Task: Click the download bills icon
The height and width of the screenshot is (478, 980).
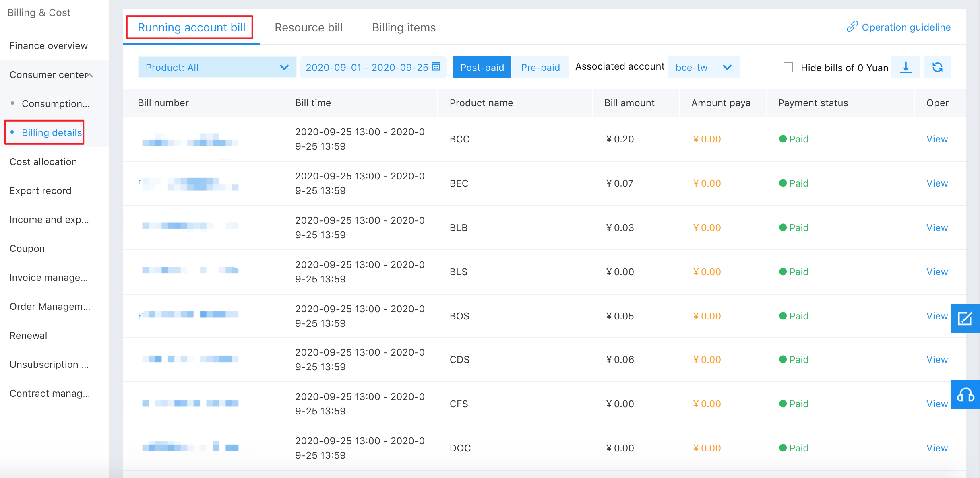Action: point(906,67)
